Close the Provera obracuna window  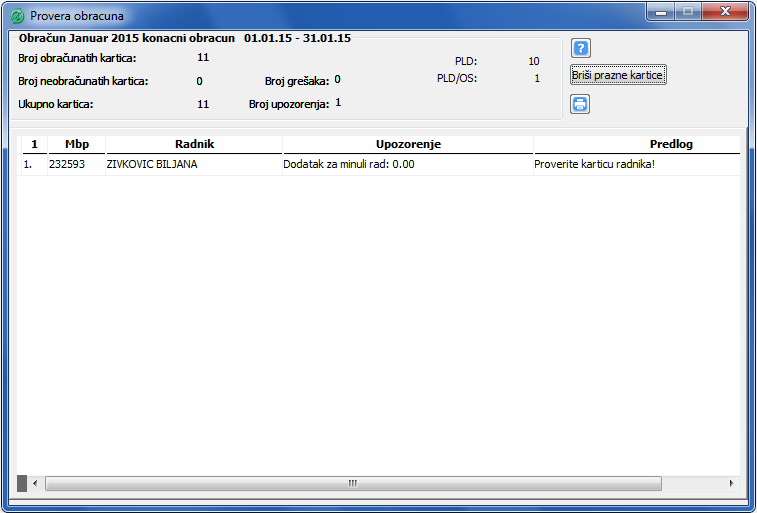[725, 12]
